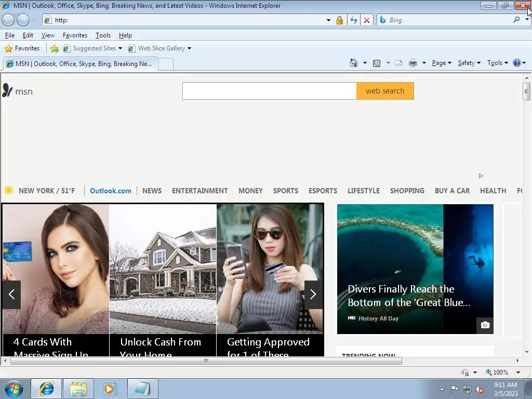The image size is (532, 399).
Task: Expand the Print dropdown arrow
Action: point(424,63)
